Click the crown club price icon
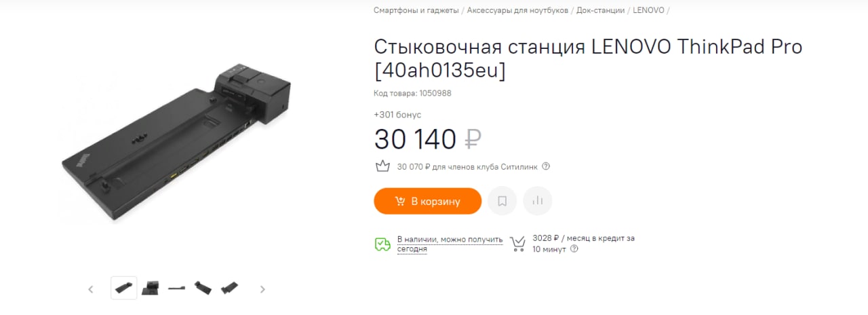This screenshot has height=315, width=868. (382, 166)
